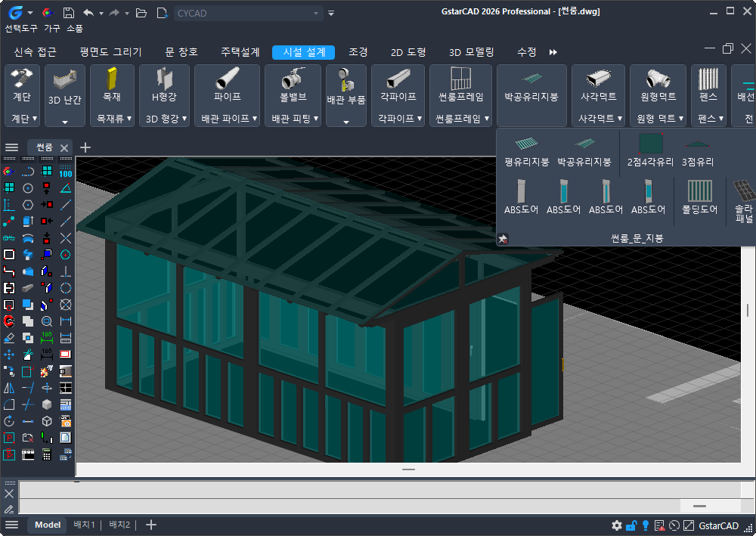The height and width of the screenshot is (536, 756).
Task: Toggle the lock UI status bar icon
Action: [631, 525]
